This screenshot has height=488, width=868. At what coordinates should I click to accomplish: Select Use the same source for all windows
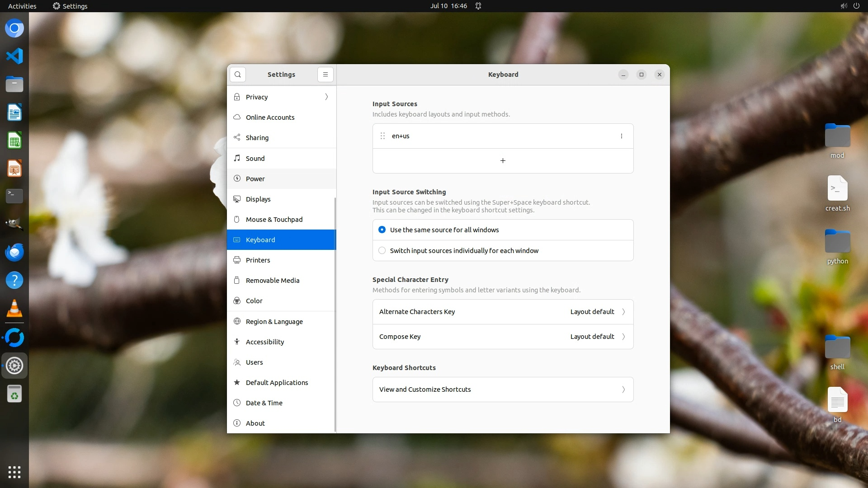382,230
